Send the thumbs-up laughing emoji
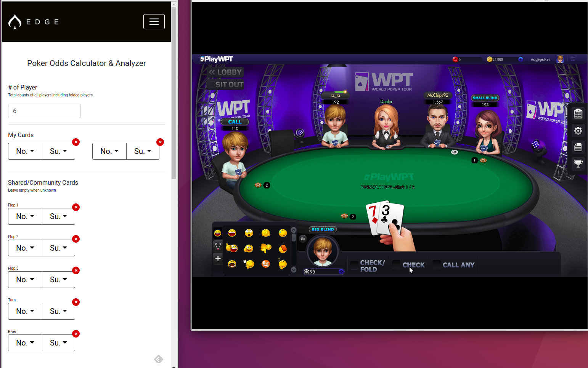This screenshot has height=368, width=588. point(232,248)
